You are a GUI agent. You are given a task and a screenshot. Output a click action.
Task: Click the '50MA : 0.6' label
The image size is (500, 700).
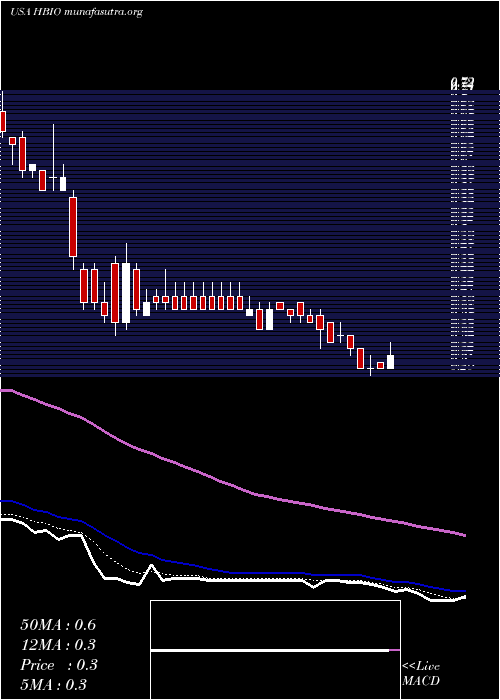point(58,625)
